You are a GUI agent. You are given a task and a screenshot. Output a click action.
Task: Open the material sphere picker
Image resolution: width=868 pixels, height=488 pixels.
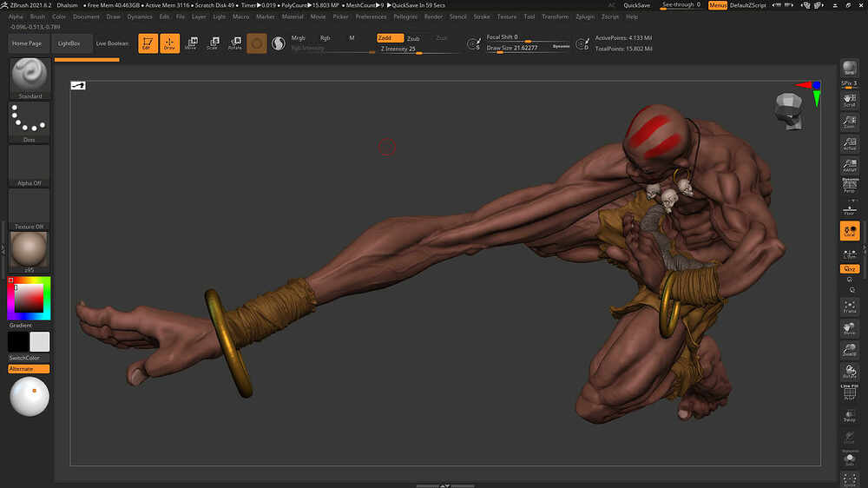pos(30,252)
